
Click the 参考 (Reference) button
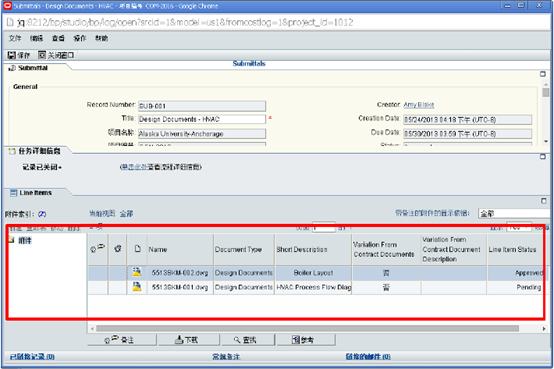click(x=306, y=340)
